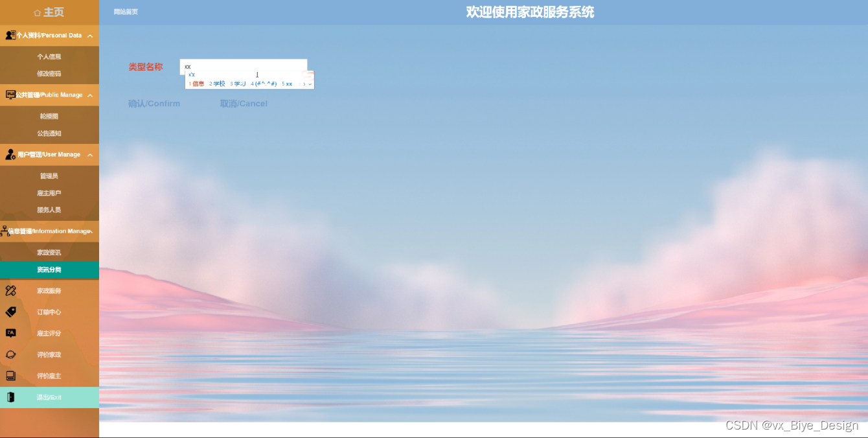This screenshot has width=868, height=438.
Task: Open 轮播图 in the sidebar
Action: 49,117
